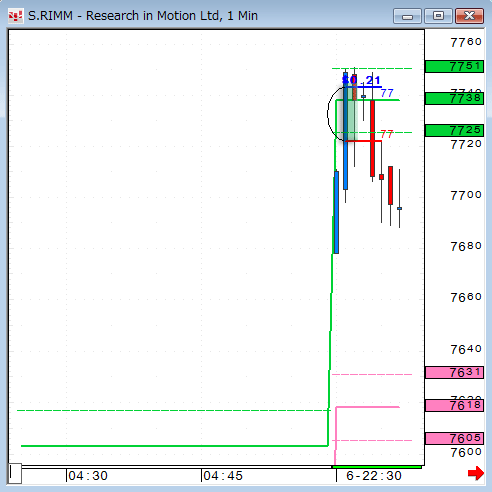Close the S.RIMM chart window
492x492 pixels.
tap(469, 16)
